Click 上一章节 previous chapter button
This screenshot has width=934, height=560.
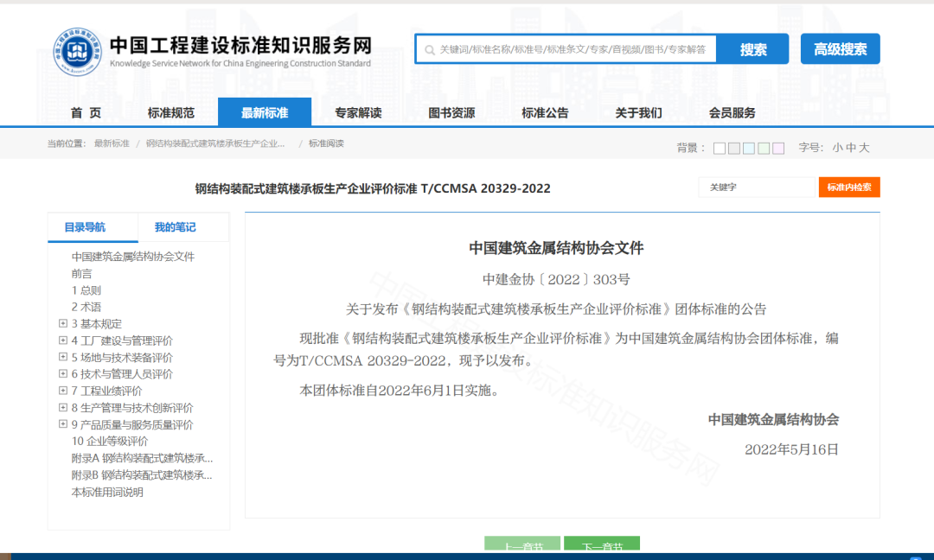[x=522, y=544]
